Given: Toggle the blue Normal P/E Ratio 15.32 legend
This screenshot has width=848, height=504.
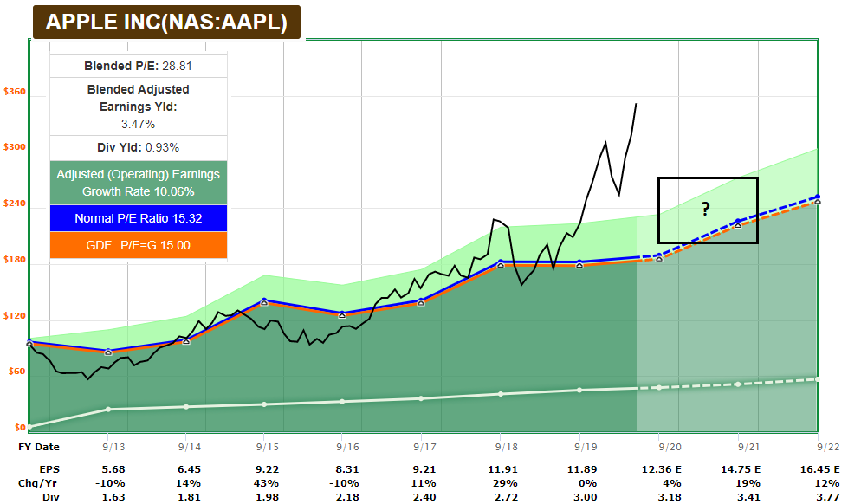Looking at the screenshot, I should [x=139, y=218].
